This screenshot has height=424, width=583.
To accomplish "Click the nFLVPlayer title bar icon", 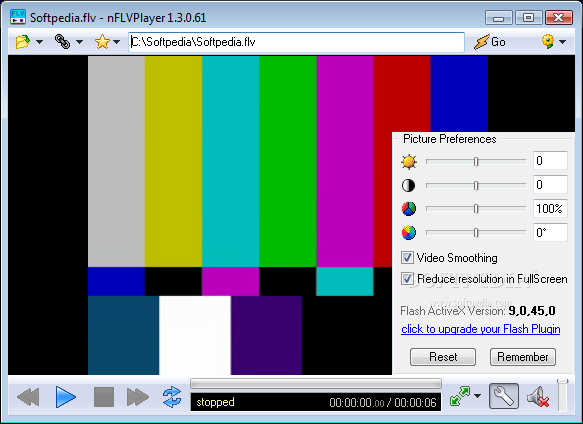I will click(17, 17).
